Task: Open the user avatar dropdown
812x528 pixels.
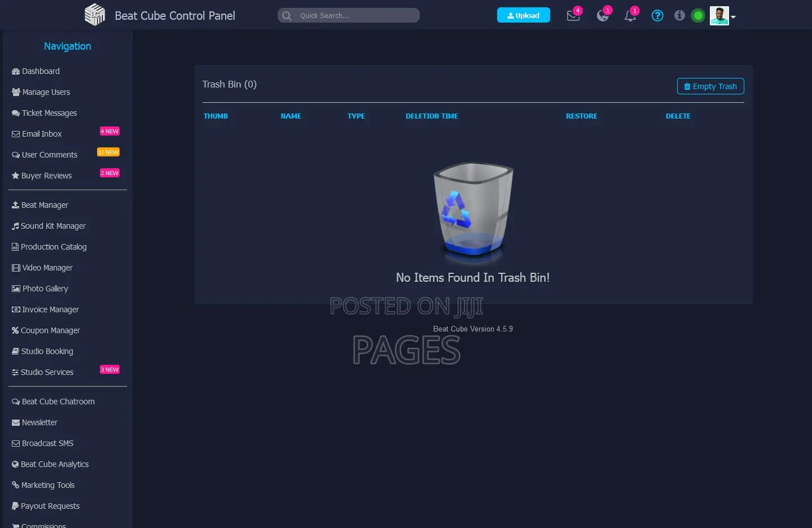Action: (723, 16)
